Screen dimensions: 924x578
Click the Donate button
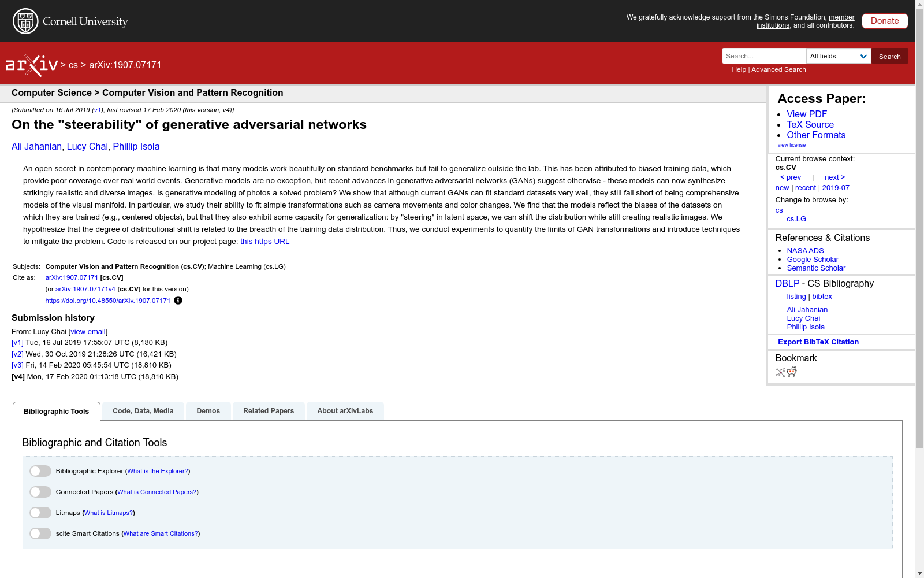click(x=885, y=21)
